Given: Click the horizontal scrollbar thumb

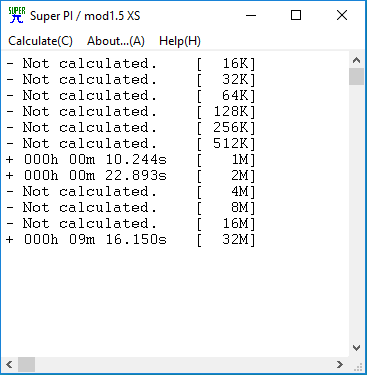Looking at the screenshot, I should click(26, 364).
